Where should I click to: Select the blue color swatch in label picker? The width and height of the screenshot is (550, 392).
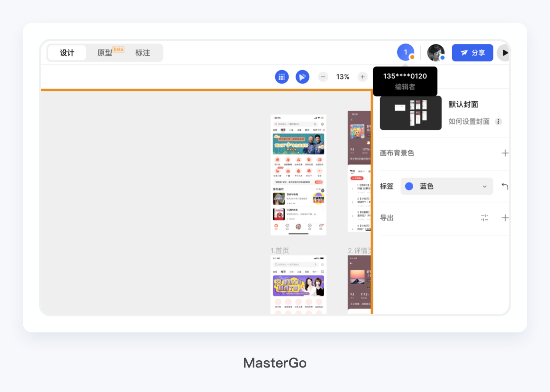click(x=409, y=186)
